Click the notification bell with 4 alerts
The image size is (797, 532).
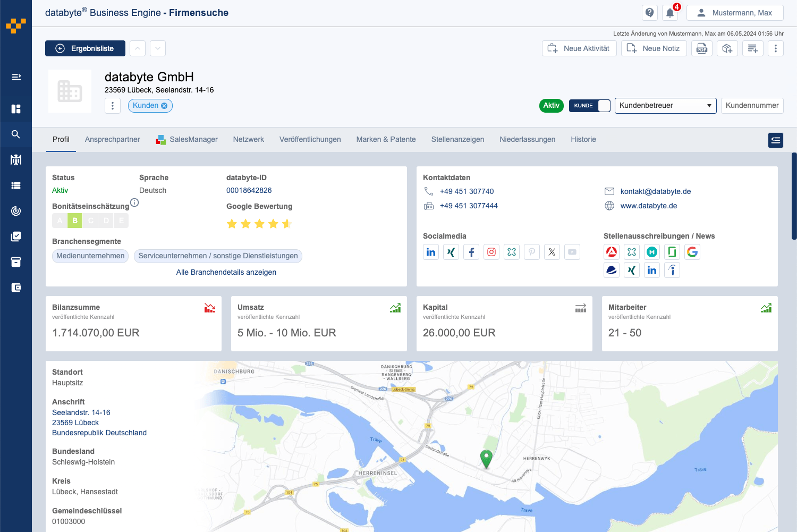[x=669, y=12]
